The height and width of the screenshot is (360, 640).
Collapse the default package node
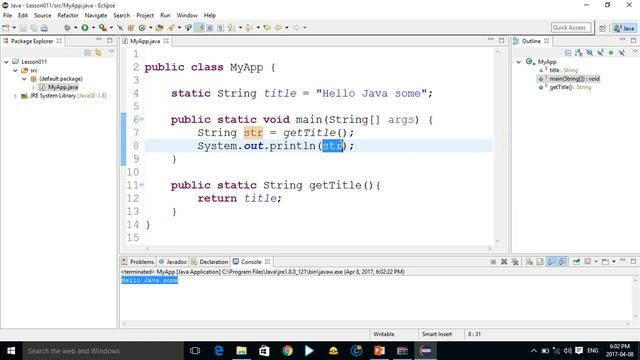24,79
